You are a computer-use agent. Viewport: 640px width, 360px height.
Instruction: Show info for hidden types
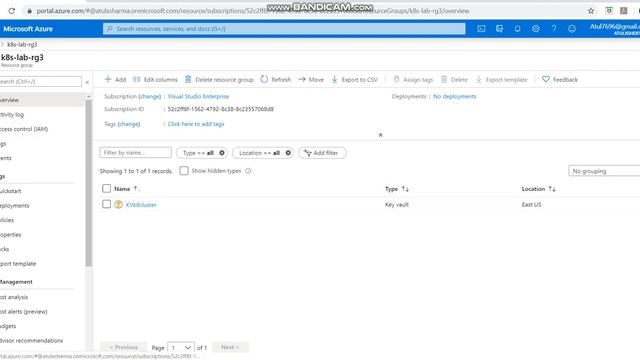(x=248, y=171)
